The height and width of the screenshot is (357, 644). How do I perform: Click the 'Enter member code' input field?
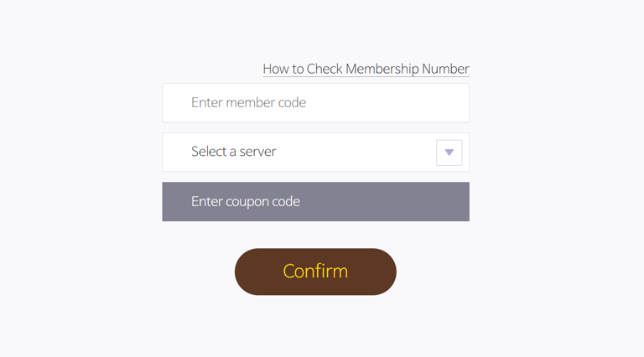pos(315,102)
